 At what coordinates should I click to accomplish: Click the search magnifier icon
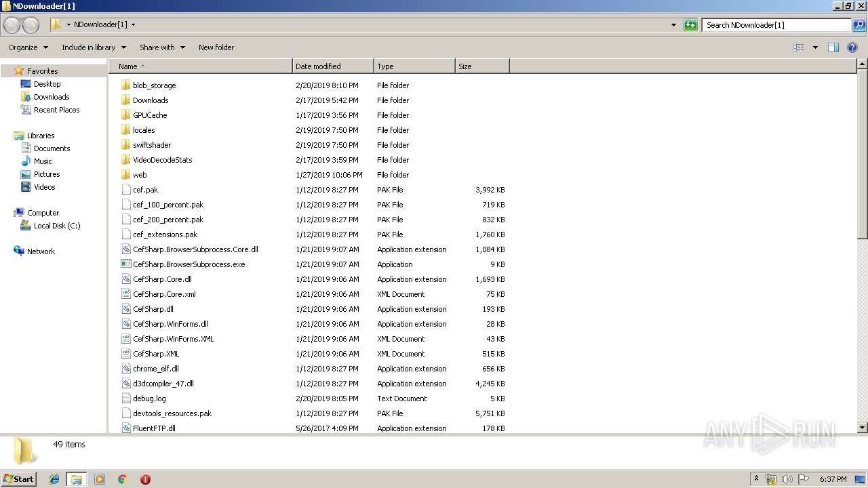(x=859, y=25)
